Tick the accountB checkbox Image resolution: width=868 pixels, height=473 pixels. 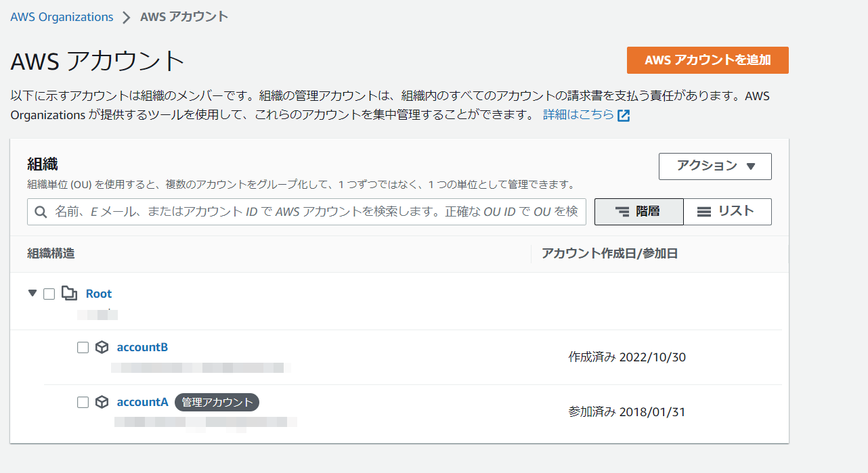(x=83, y=348)
